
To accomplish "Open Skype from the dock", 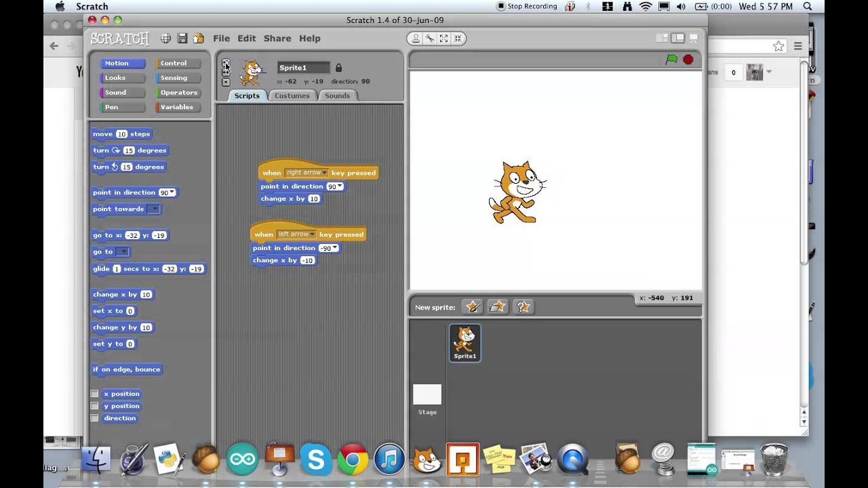I will (316, 460).
